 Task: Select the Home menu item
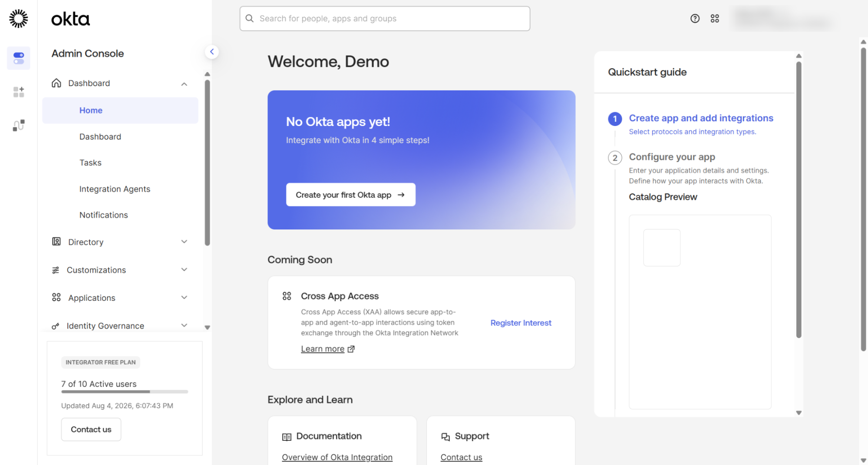(x=120, y=110)
